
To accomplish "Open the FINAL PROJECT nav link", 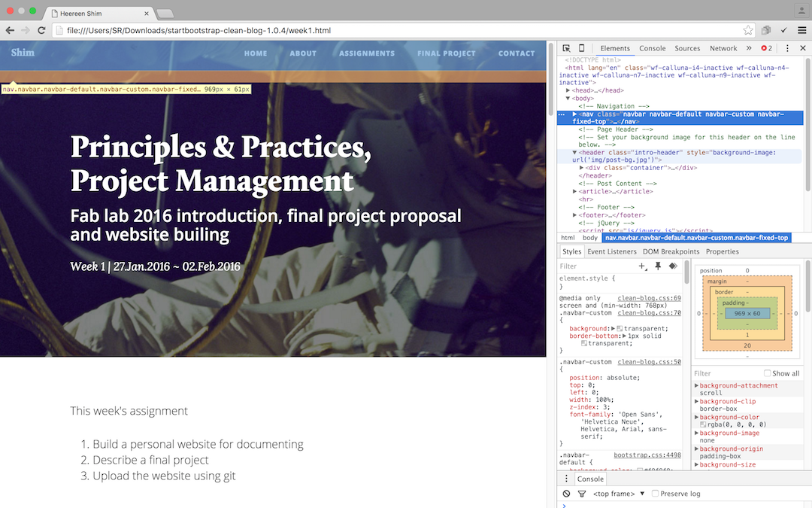I will coord(447,53).
